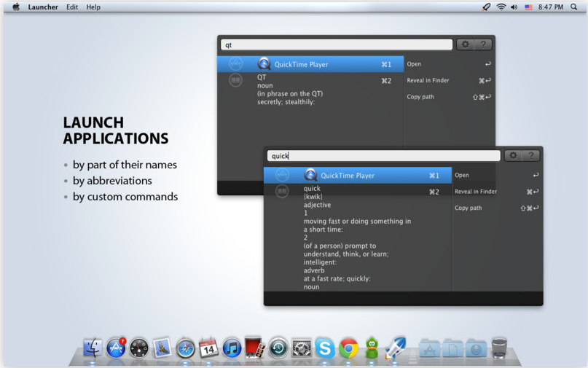
Task: Click the search field containing 'quick'
Action: coord(384,156)
